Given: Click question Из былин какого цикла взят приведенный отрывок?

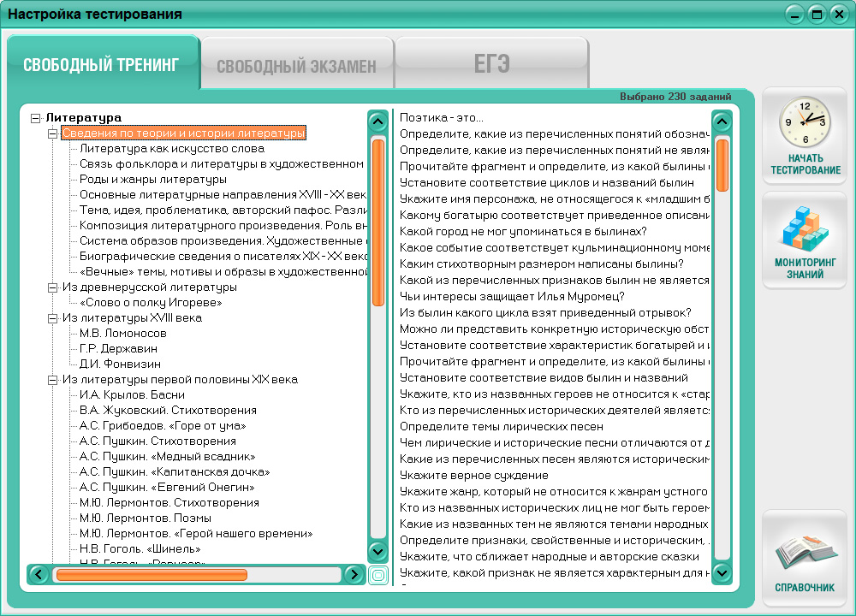Looking at the screenshot, I should [x=545, y=312].
